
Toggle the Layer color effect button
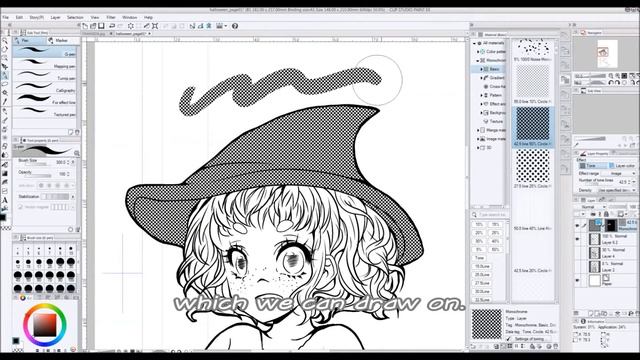tap(622, 166)
